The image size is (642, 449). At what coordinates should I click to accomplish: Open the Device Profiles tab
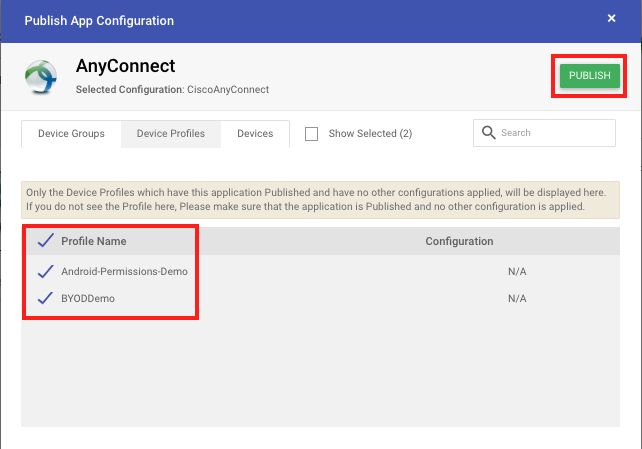pyautogui.click(x=171, y=133)
